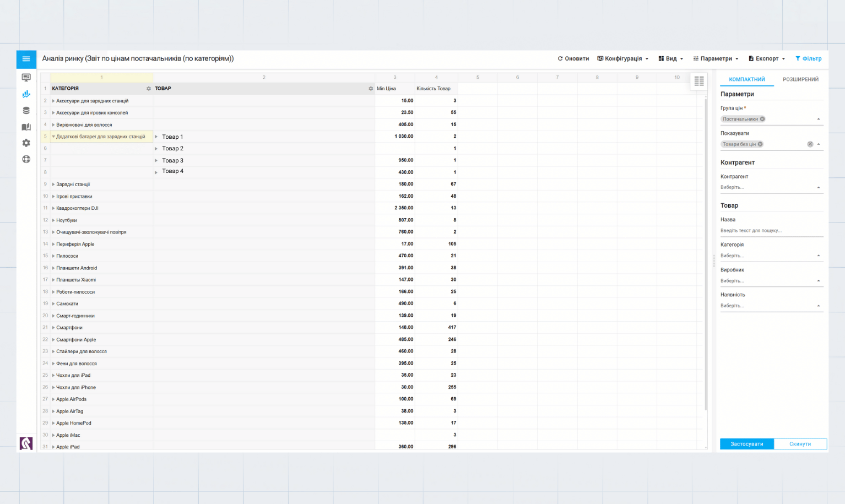The height and width of the screenshot is (504, 845).
Task: Open the Виробник dropdown
Action: 771,281
